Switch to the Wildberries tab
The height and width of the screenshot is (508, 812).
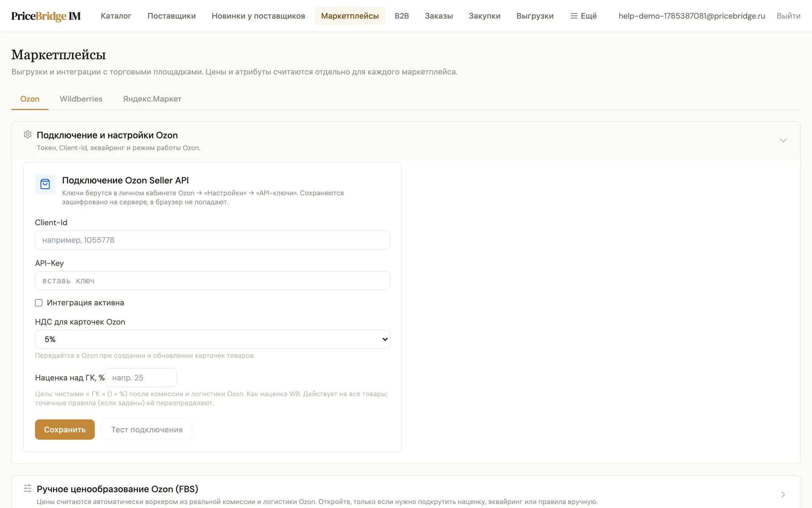pos(81,99)
